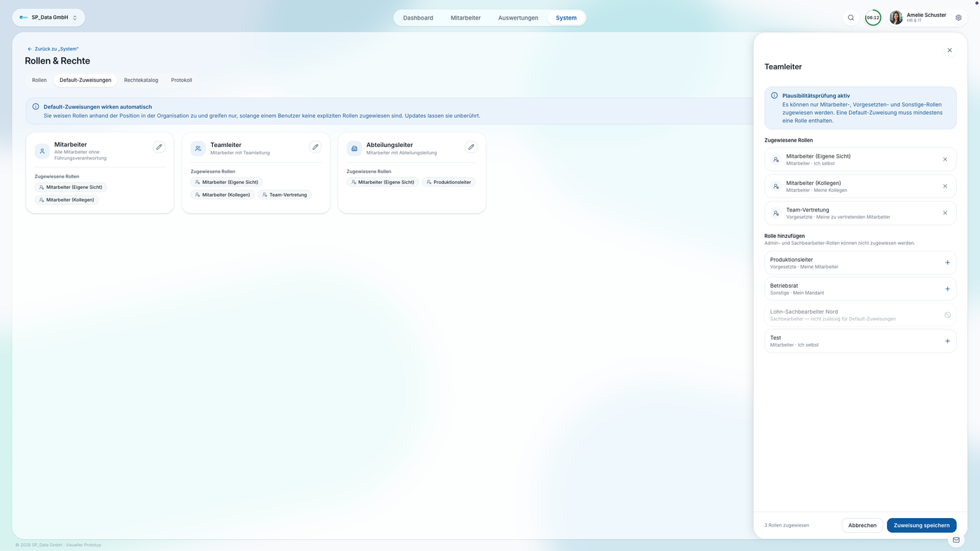Screen dimensions: 980x551
Task: Add the Test role with plus
Action: 947,341
